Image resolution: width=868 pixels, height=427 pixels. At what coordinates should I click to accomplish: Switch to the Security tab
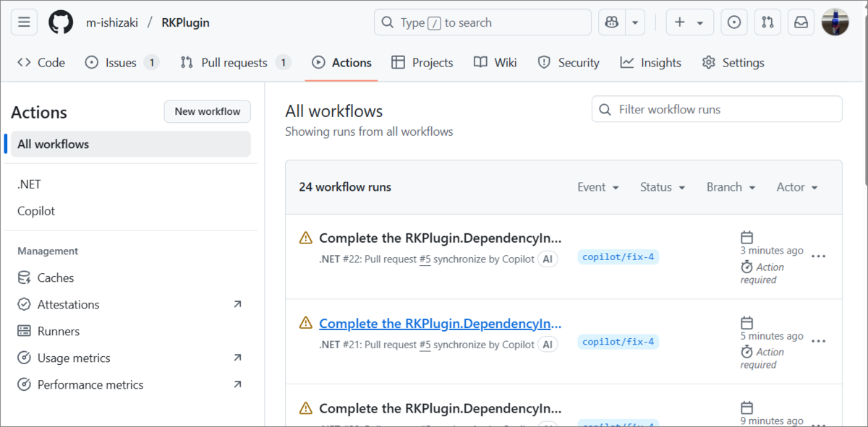(569, 63)
